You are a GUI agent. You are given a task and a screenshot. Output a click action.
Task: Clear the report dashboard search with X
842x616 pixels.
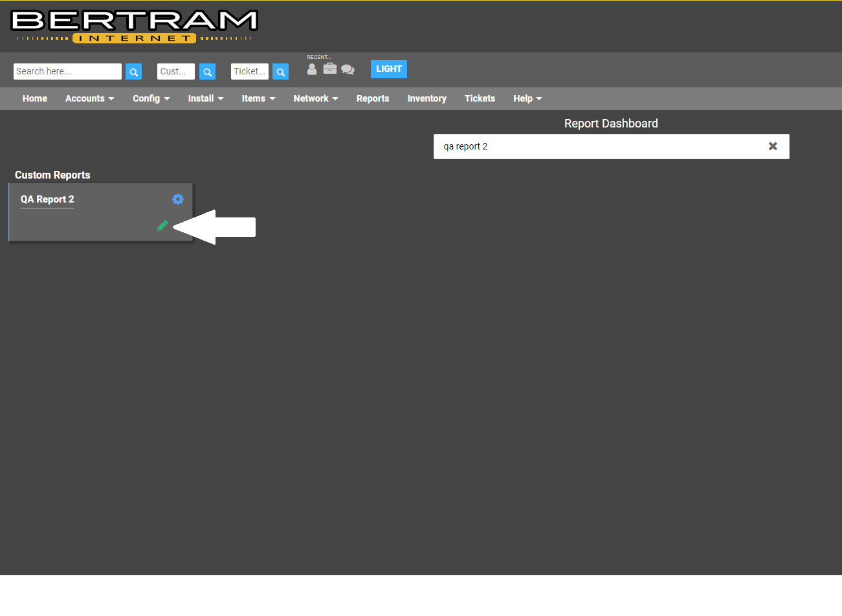pyautogui.click(x=772, y=146)
